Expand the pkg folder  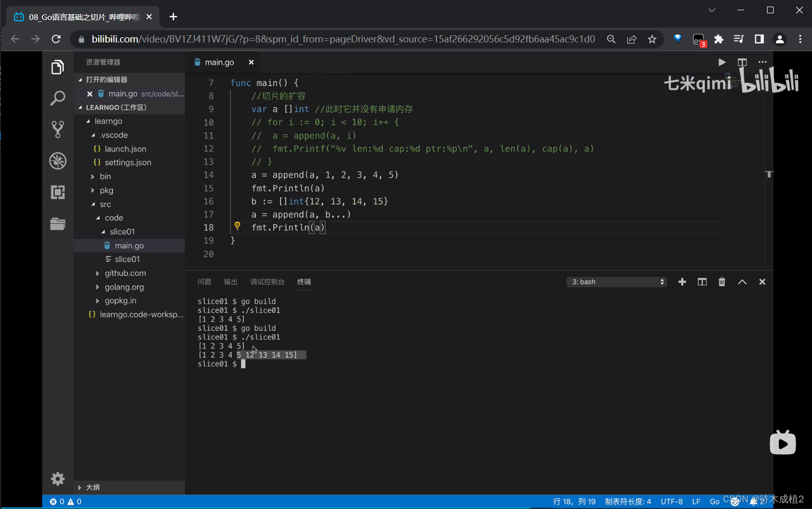[x=93, y=191]
